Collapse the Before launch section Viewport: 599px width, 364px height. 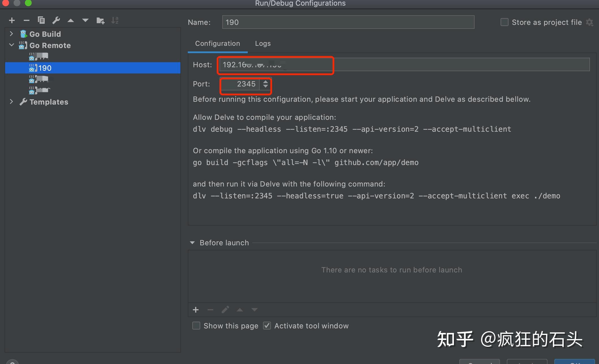(192, 243)
